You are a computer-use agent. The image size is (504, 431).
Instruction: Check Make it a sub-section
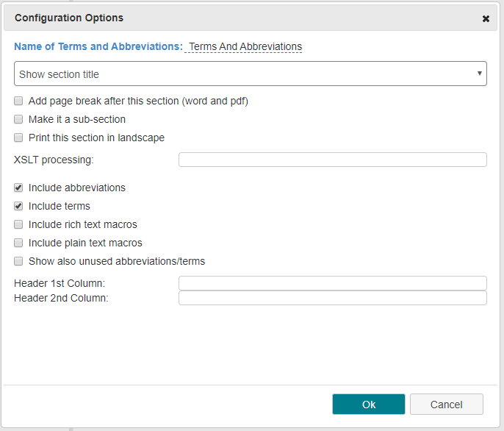18,119
